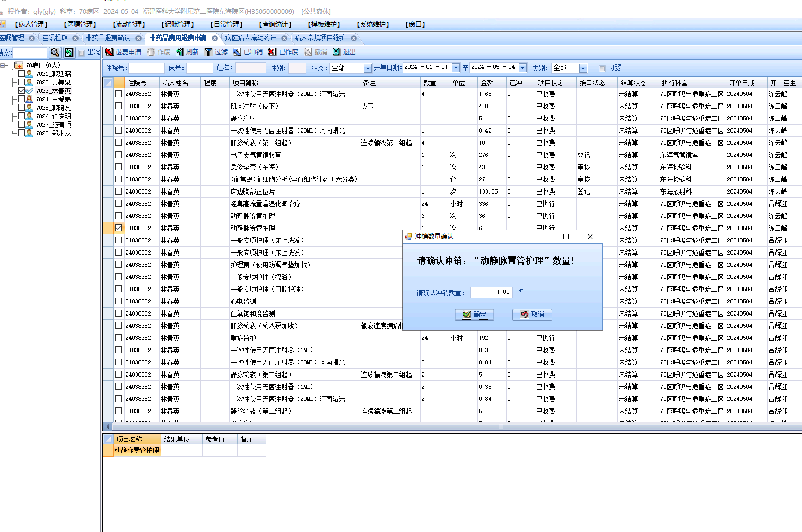This screenshot has width=802, height=532.
Task: Open the 状态 dropdown showing 全部
Action: (368, 68)
